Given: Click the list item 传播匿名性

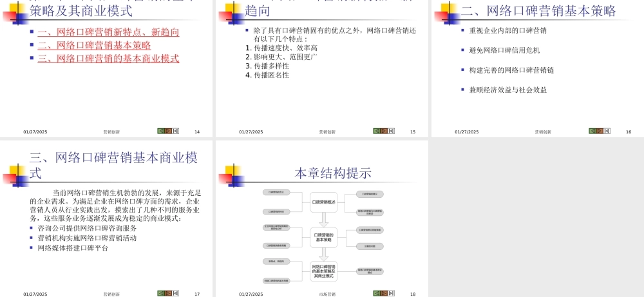Looking at the screenshot, I should [272, 75].
